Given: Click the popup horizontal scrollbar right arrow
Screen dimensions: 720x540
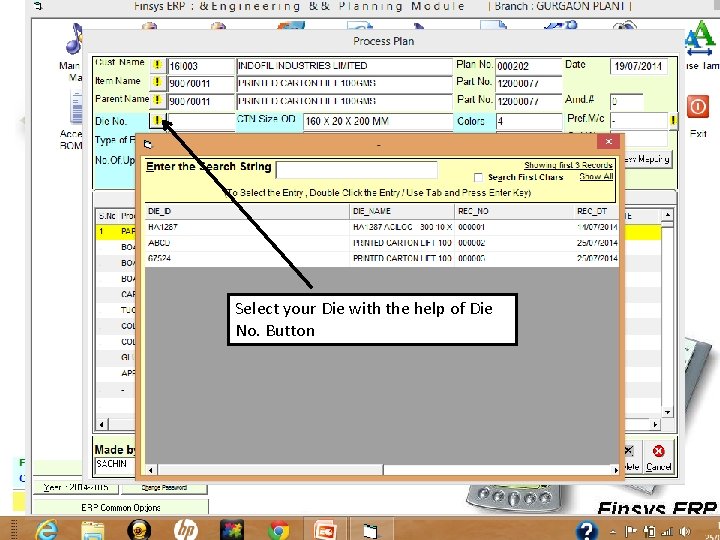Looking at the screenshot, I should tap(615, 470).
